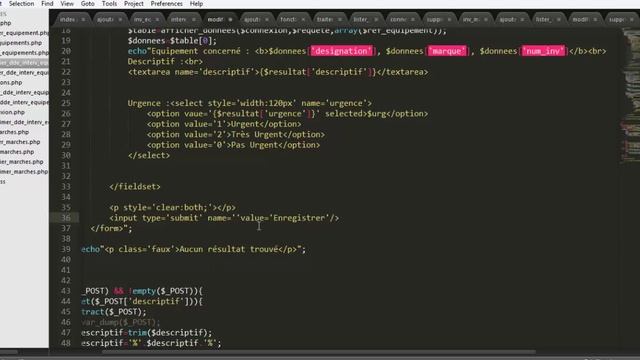640x360 pixels.
Task: Close the interv tab with its x
Action: [x=193, y=20]
